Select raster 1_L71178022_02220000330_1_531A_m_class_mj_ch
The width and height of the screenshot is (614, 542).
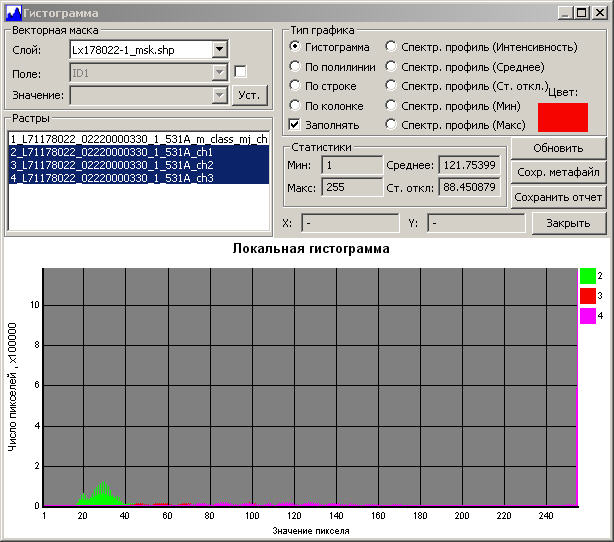point(139,139)
